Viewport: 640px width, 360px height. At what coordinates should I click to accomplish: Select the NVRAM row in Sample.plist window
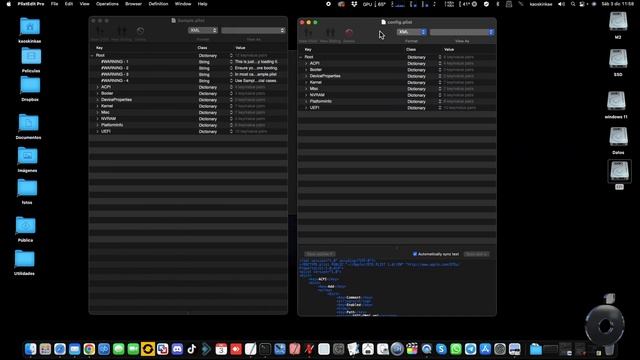coord(188,119)
